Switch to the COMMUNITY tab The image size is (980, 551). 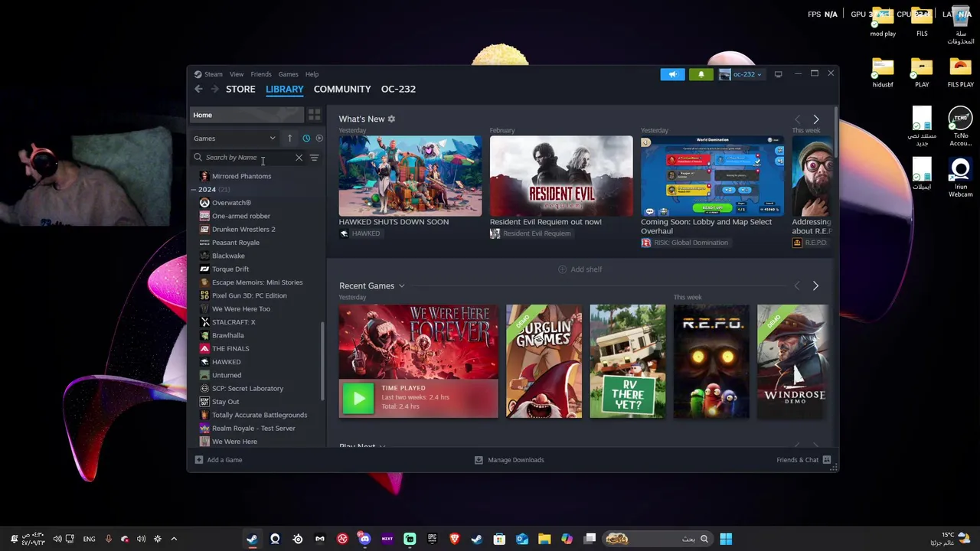pos(342,90)
